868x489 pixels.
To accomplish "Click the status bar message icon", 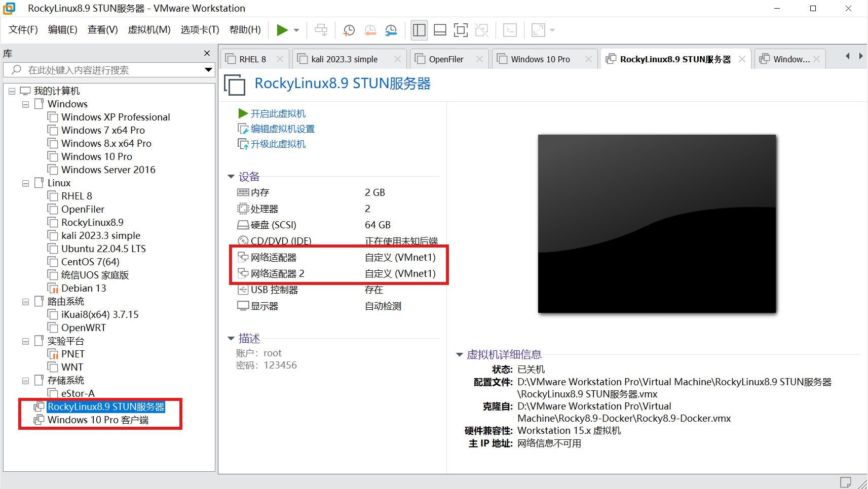I will tap(845, 482).
